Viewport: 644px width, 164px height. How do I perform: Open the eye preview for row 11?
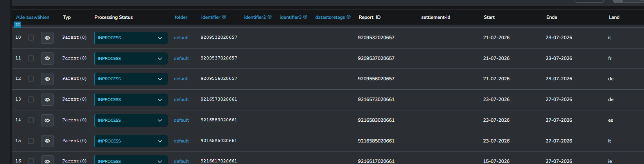click(x=47, y=58)
